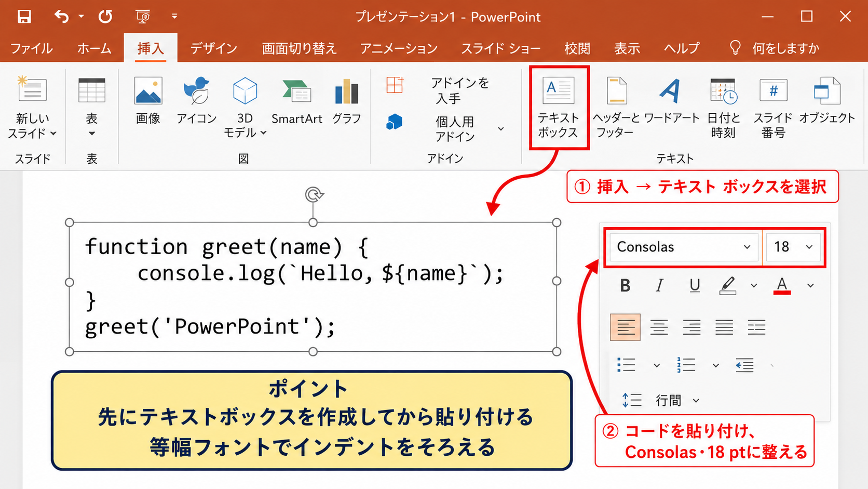Switch to the デザイン tab
868x489 pixels.
[214, 48]
